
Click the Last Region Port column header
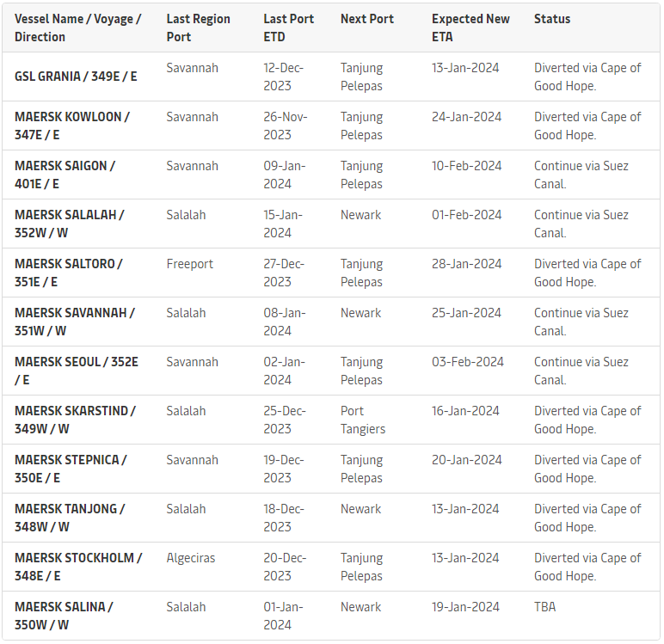[x=198, y=28]
